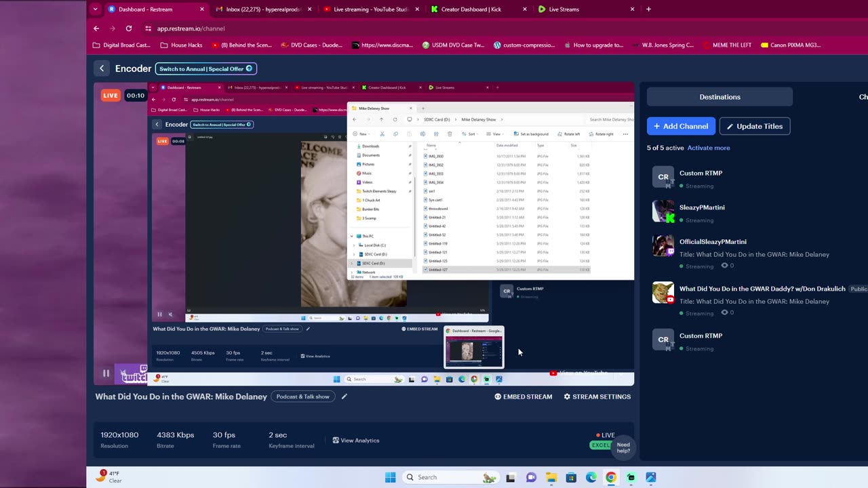Viewport: 868px width, 488px height.
Task: Open the MEME THE LEFT bookmark
Action: click(728, 45)
